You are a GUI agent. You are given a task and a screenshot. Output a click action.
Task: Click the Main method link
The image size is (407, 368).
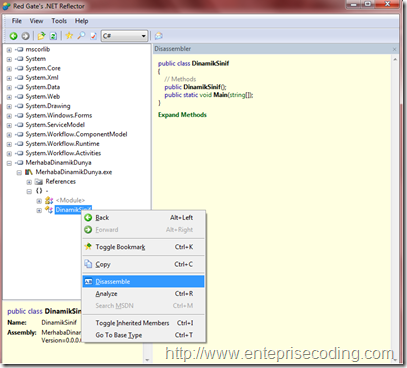click(220, 95)
